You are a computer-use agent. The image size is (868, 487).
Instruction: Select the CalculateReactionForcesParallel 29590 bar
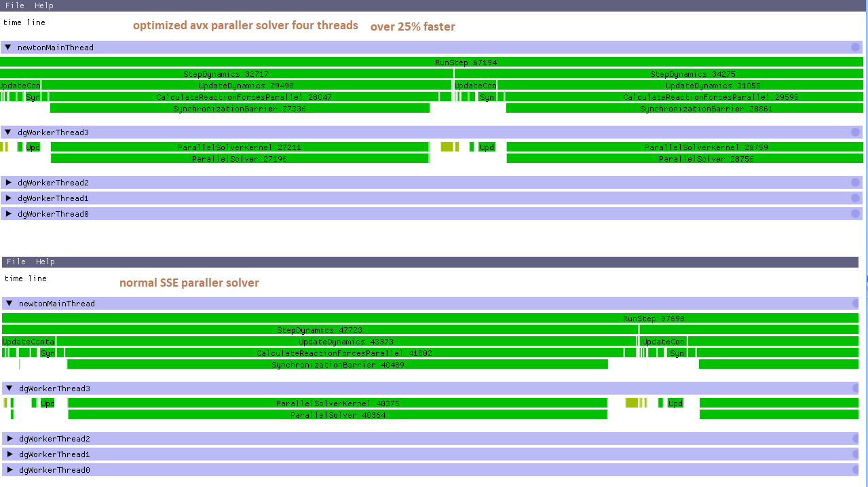click(685, 97)
